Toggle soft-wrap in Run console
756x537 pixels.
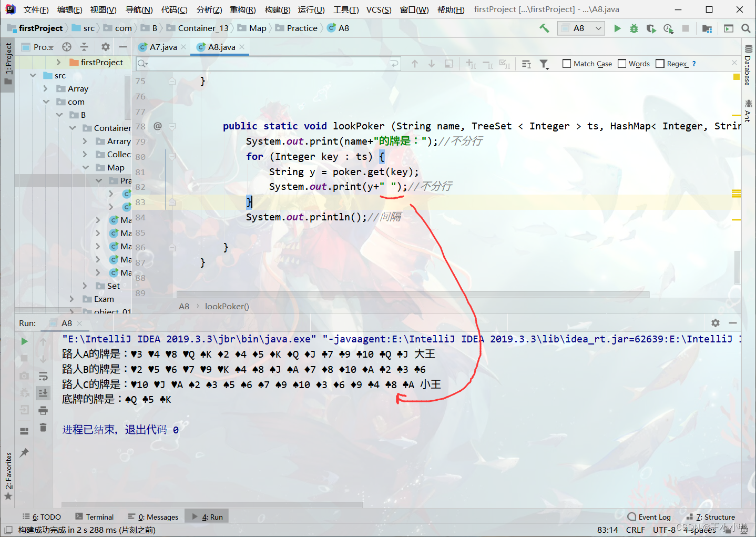pyautogui.click(x=43, y=376)
